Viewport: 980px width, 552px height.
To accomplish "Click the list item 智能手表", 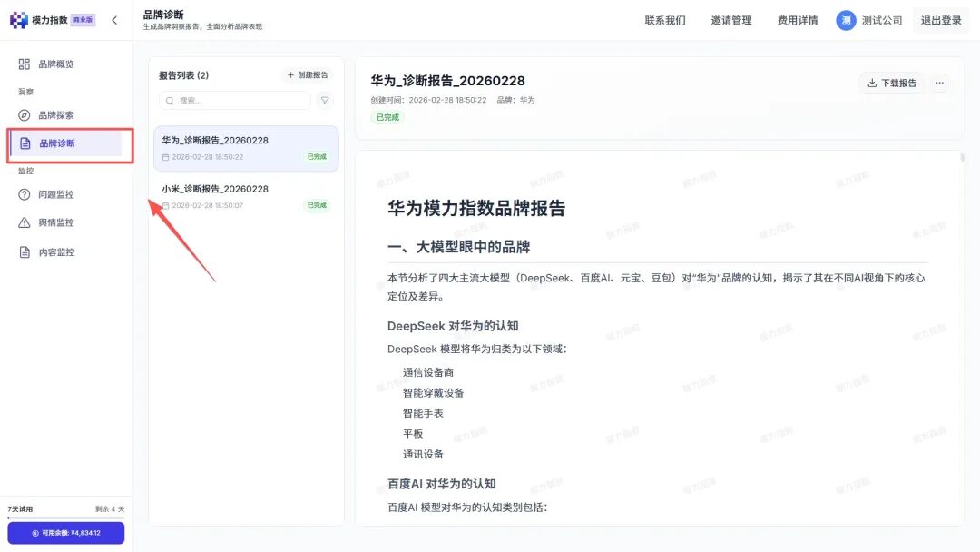I will coord(423,413).
